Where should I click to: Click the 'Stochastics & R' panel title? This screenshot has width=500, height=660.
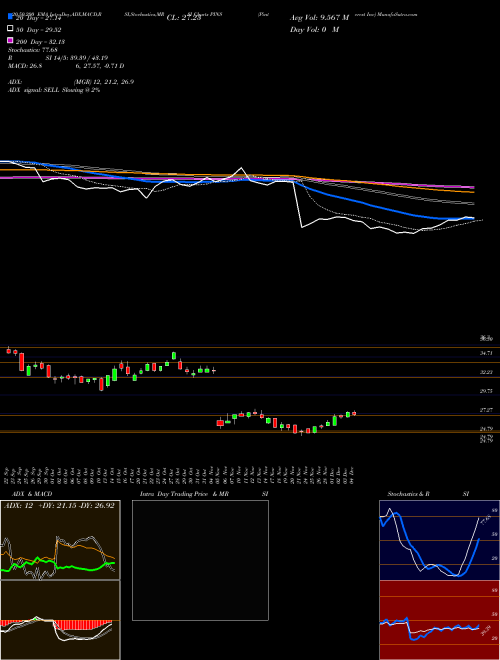408,494
